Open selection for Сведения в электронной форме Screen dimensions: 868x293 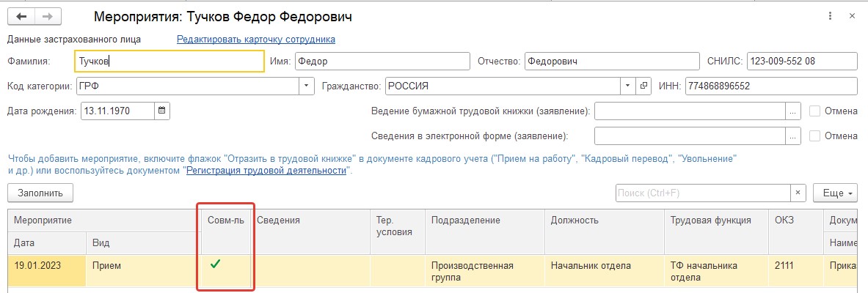point(792,136)
